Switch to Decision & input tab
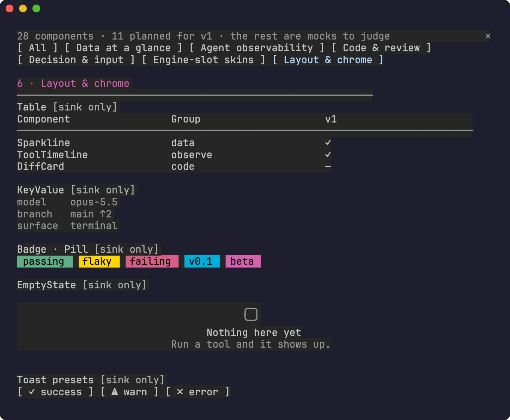This screenshot has width=510, height=420. (x=76, y=60)
